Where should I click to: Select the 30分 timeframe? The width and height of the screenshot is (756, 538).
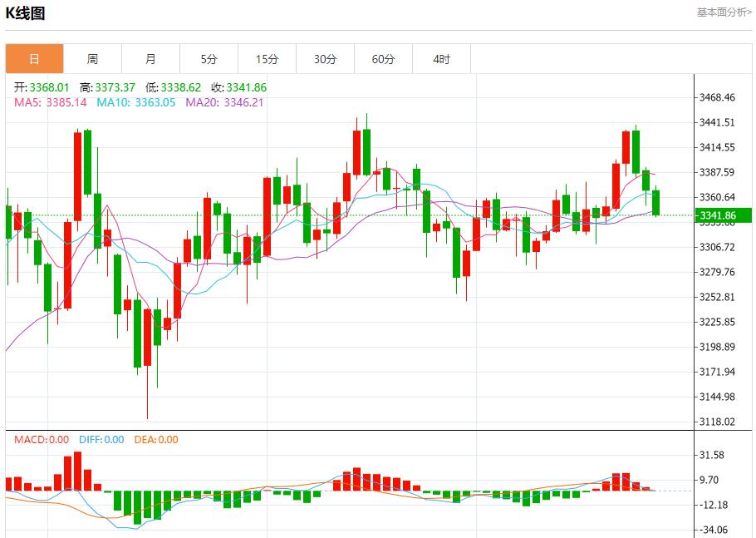tap(325, 58)
